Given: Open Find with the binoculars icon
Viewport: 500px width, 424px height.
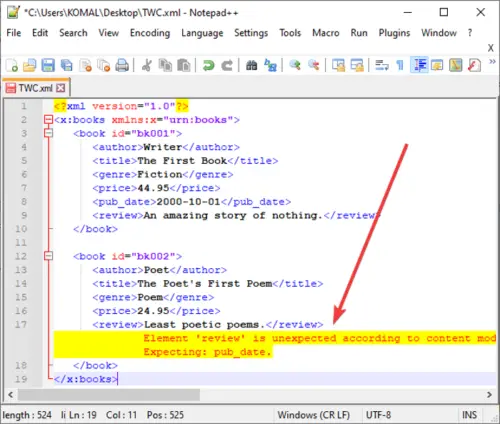Looking at the screenshot, I should [x=252, y=65].
